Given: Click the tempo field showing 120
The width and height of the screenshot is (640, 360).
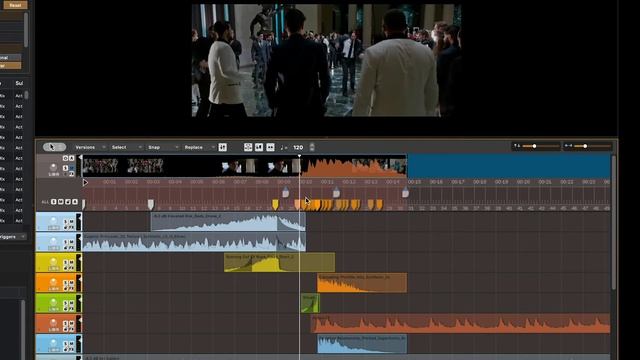Looking at the screenshot, I should coord(298,147).
